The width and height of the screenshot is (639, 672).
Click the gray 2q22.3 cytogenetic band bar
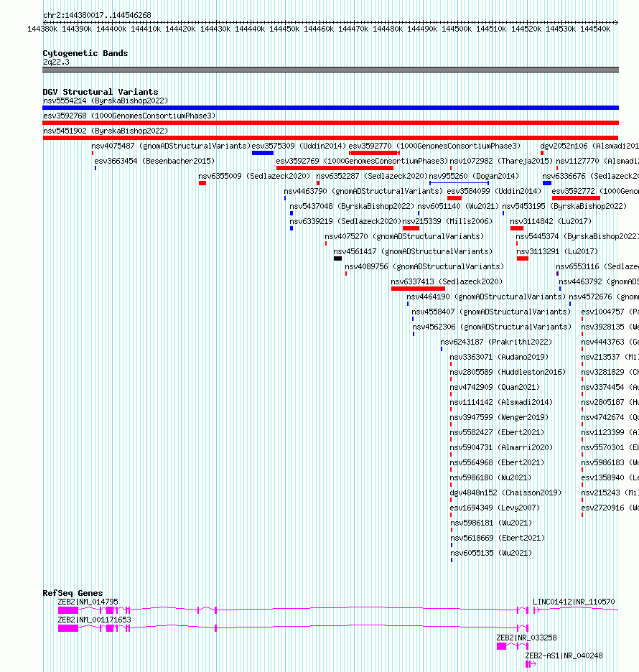[330, 70]
